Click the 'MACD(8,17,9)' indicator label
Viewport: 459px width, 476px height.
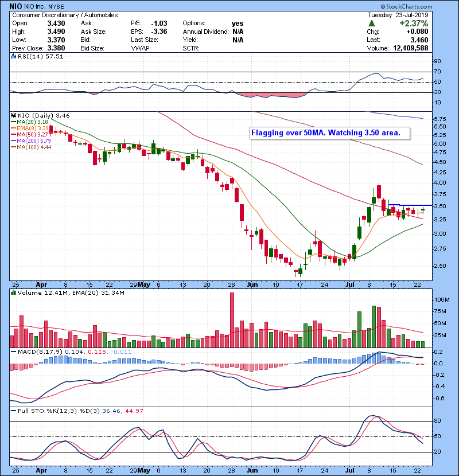click(40, 352)
